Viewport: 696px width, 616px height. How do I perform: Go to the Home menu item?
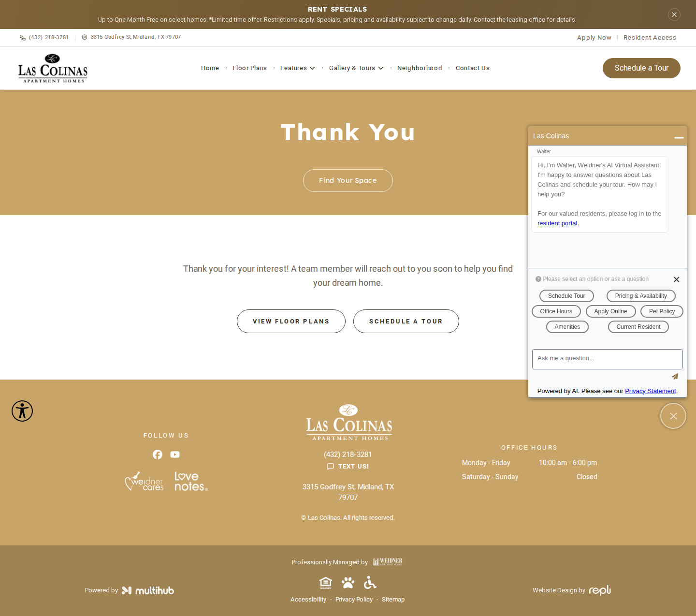click(x=210, y=68)
